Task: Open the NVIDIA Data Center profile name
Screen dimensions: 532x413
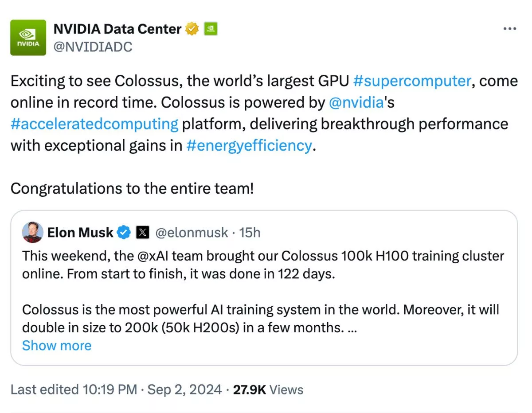Action: pyautogui.click(x=117, y=29)
